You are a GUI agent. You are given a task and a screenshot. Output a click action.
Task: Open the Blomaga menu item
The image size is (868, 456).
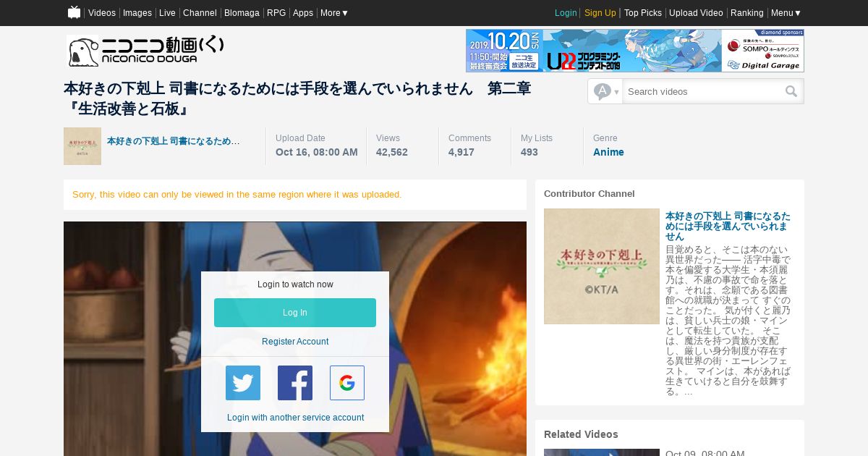point(242,13)
